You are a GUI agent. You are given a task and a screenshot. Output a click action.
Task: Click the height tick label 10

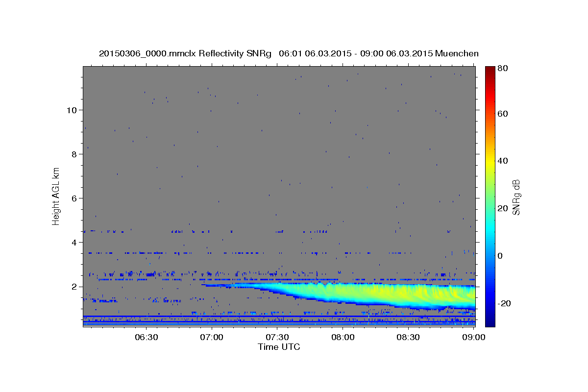72,110
